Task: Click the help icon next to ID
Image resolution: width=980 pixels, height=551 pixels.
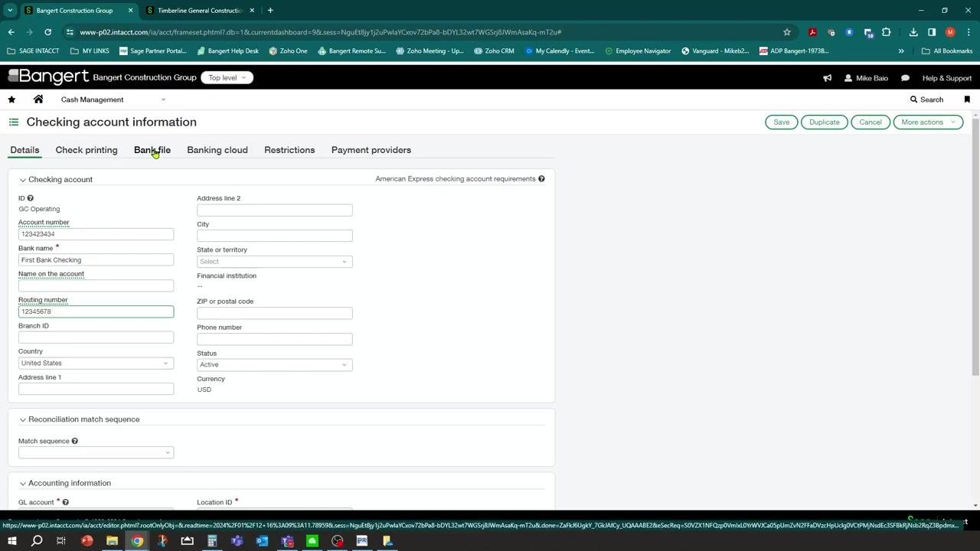Action: pos(31,198)
